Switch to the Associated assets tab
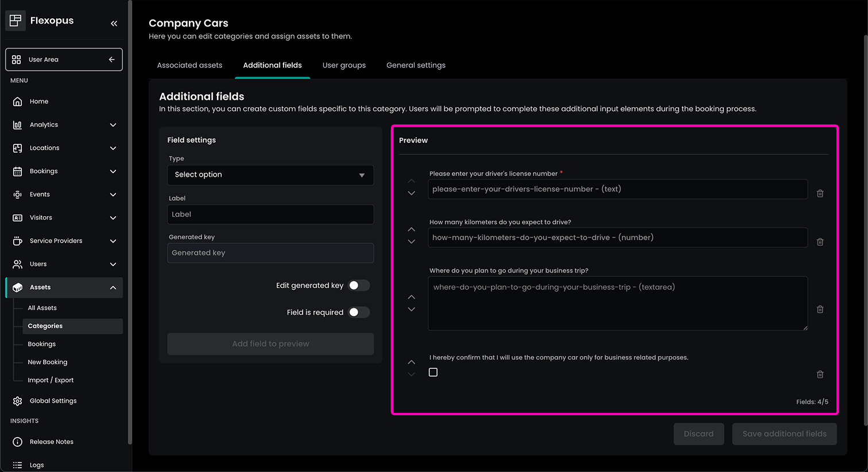 pyautogui.click(x=189, y=65)
